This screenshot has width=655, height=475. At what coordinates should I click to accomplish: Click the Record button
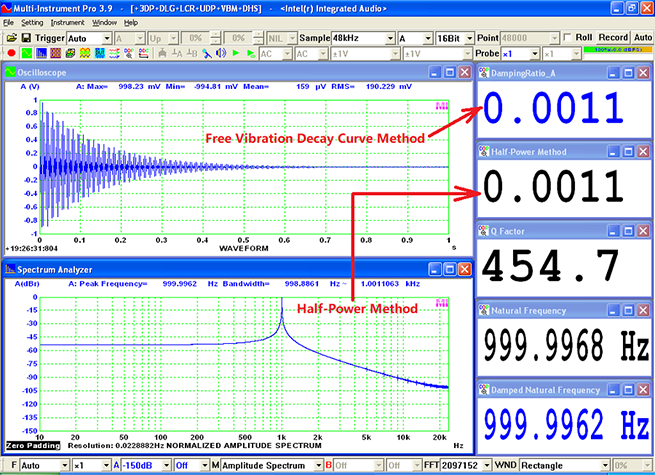coord(613,37)
